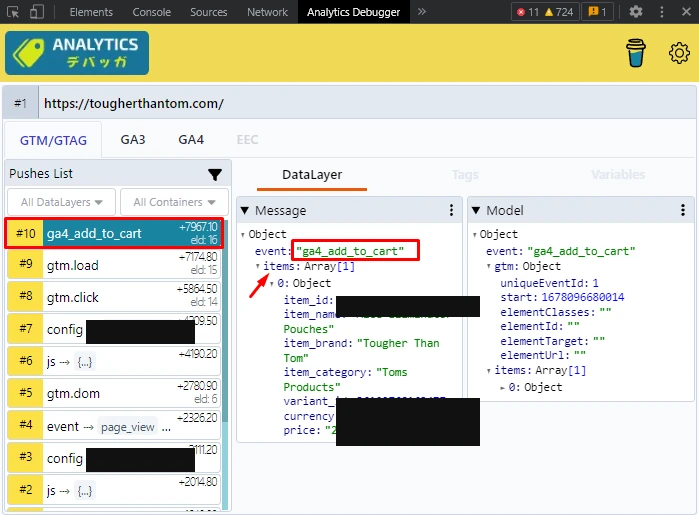Select push #10 ga4_add_to_cart
Image resolution: width=699 pixels, height=515 pixels.
(114, 233)
